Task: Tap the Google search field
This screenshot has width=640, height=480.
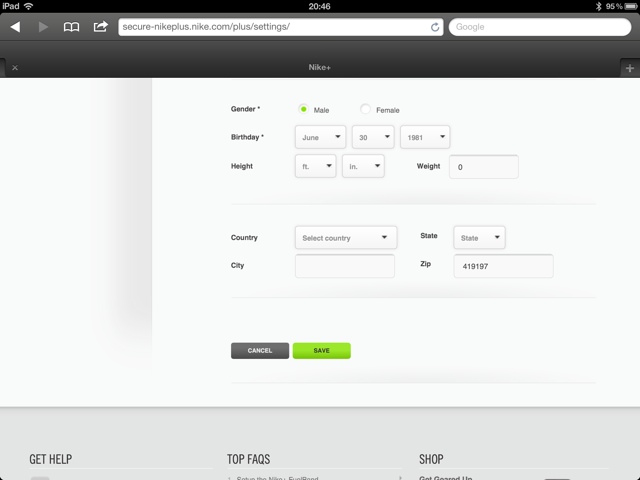Action: pyautogui.click(x=540, y=27)
